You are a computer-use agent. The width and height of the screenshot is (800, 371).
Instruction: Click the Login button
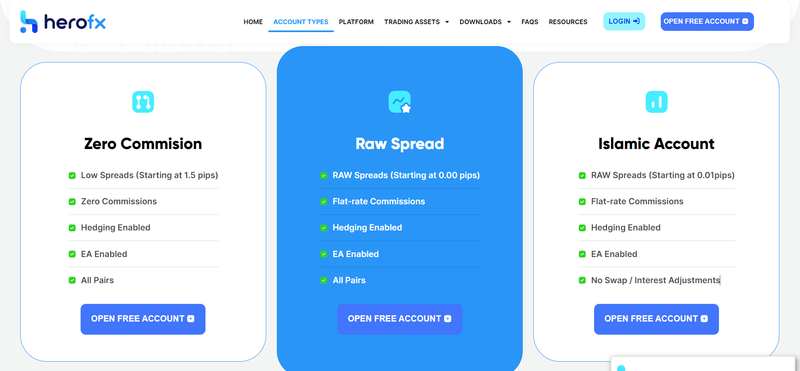624,21
